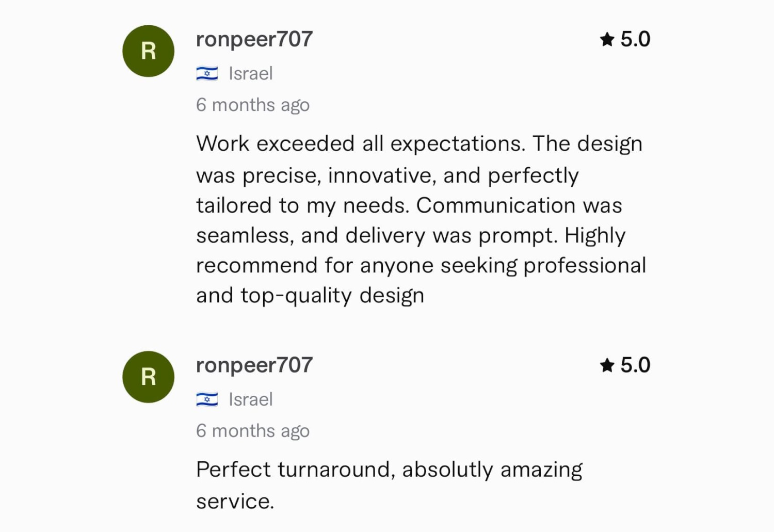
Task: Click the star icon on the top review
Action: click(607, 39)
